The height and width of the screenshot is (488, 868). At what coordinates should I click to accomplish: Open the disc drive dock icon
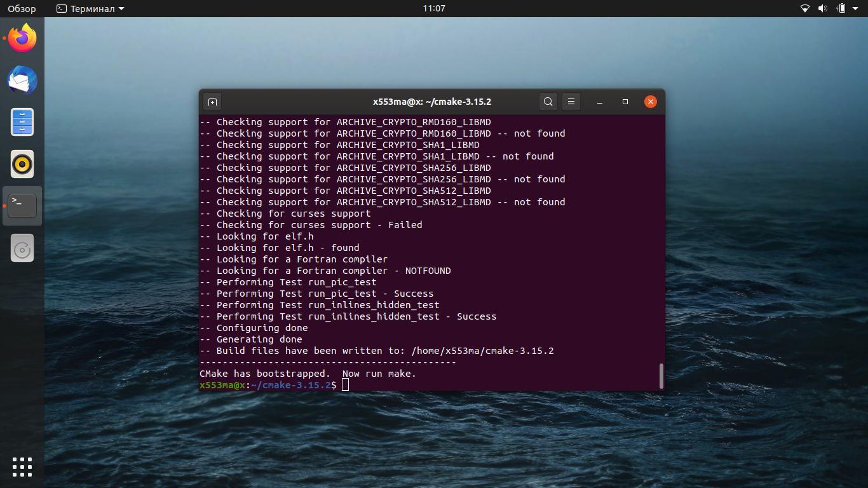[x=22, y=248]
